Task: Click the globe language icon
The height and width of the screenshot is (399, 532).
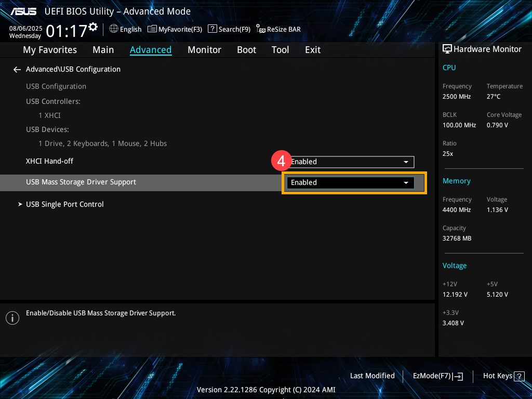Action: [114, 29]
